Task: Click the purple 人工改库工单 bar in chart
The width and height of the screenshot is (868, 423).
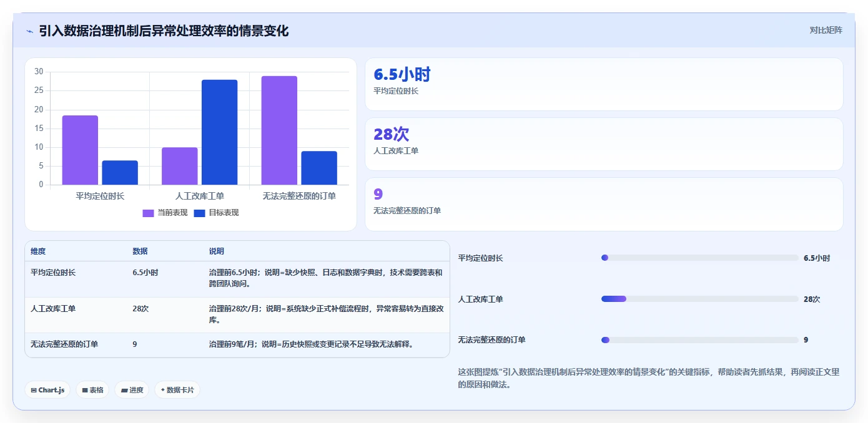Action: click(180, 166)
